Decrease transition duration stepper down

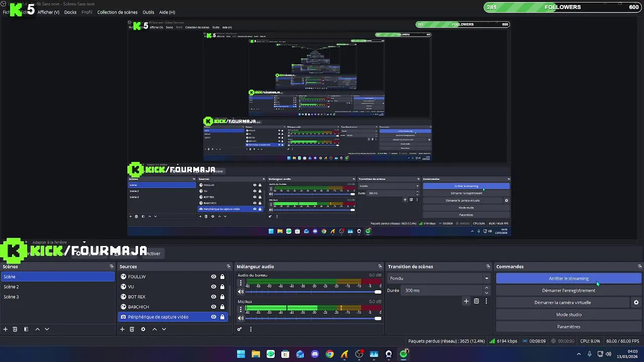tap(486, 293)
